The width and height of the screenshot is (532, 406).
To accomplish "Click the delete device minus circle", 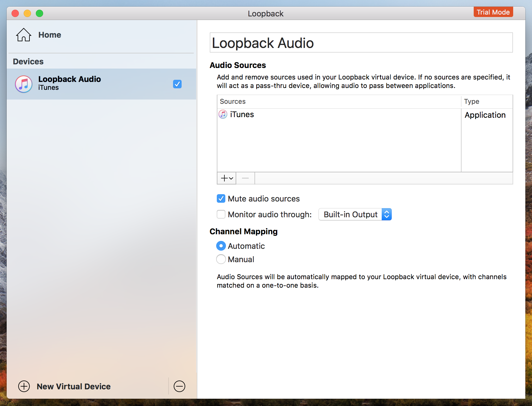I will click(179, 386).
